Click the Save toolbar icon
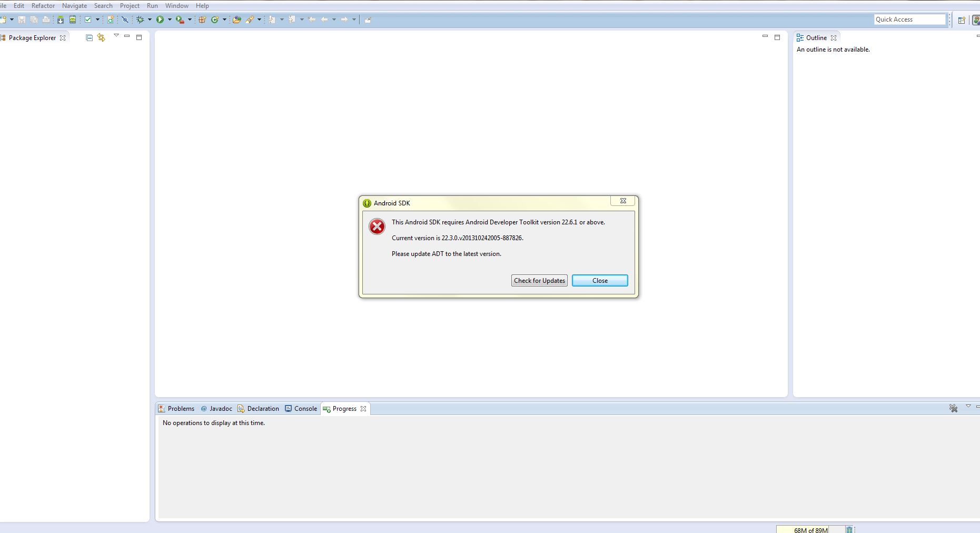Image resolution: width=980 pixels, height=533 pixels. [22, 19]
